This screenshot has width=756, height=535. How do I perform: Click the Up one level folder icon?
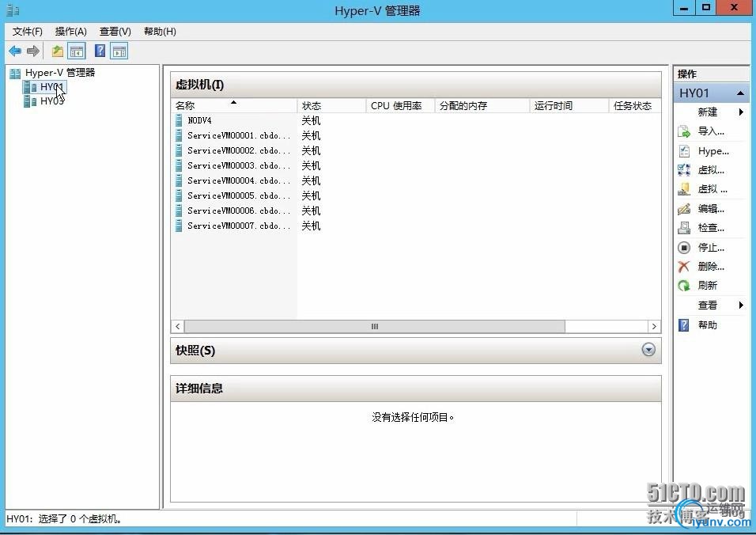click(58, 51)
